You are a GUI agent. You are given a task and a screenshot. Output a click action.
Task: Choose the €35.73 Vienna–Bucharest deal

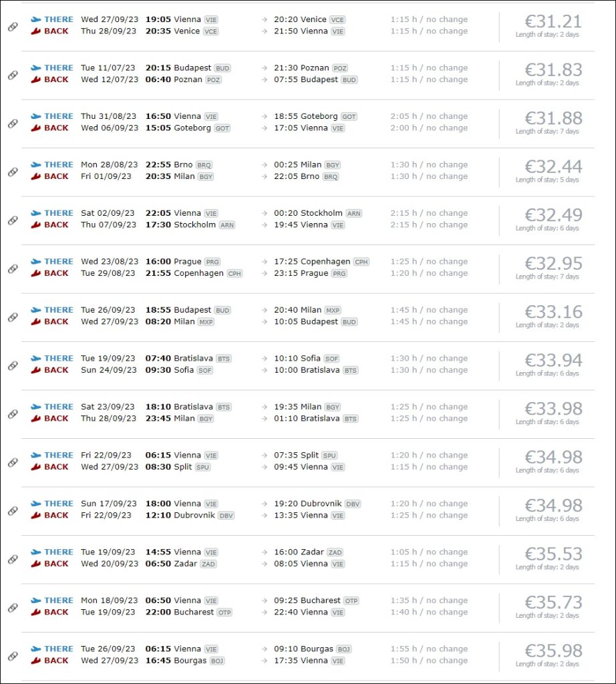[553, 603]
